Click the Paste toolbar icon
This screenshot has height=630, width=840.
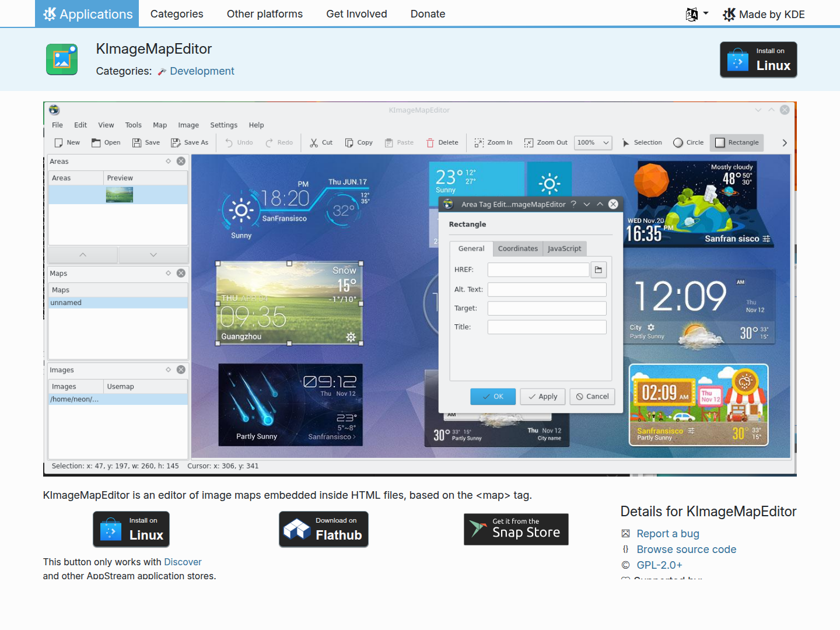(x=389, y=143)
